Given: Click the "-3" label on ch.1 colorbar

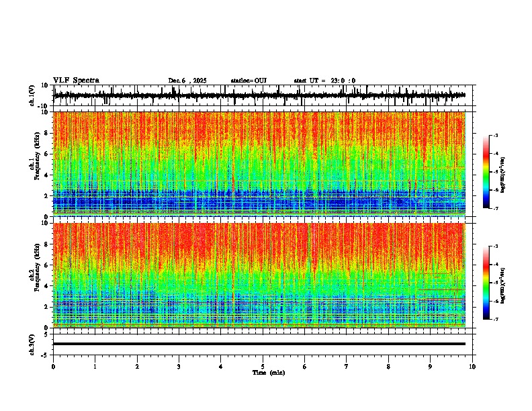Looking at the screenshot, I should pos(496,135).
